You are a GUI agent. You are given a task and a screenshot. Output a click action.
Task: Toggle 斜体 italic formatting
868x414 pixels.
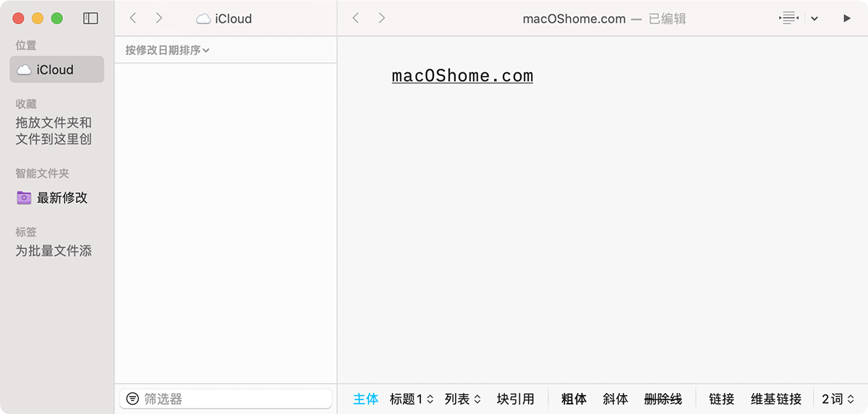[616, 399]
